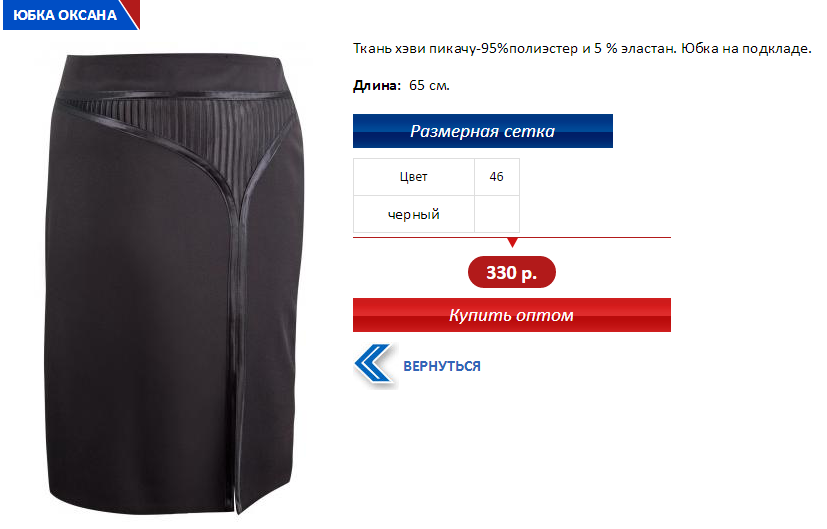The width and height of the screenshot is (827, 529).
Task: Choose the черный color row label
Action: [x=414, y=214]
